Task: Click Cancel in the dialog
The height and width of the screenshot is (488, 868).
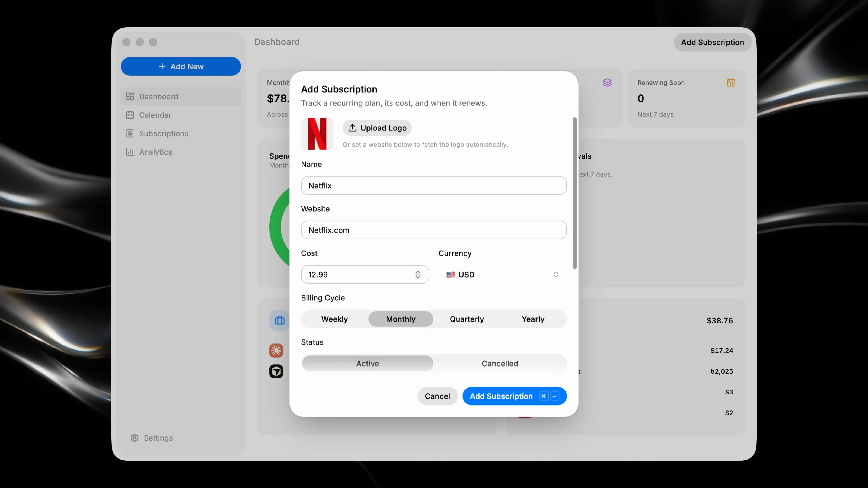Action: click(437, 396)
